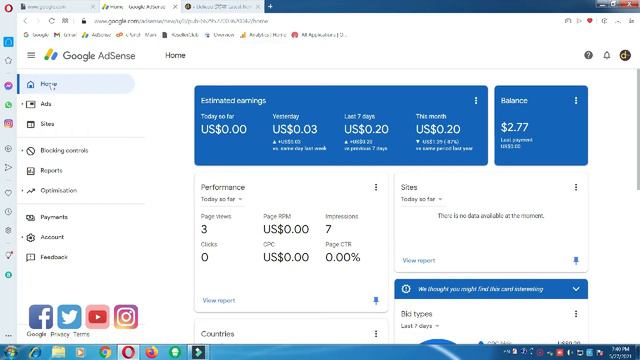Open Firefox from the taskbar
The height and width of the screenshot is (360, 640).
point(151,352)
